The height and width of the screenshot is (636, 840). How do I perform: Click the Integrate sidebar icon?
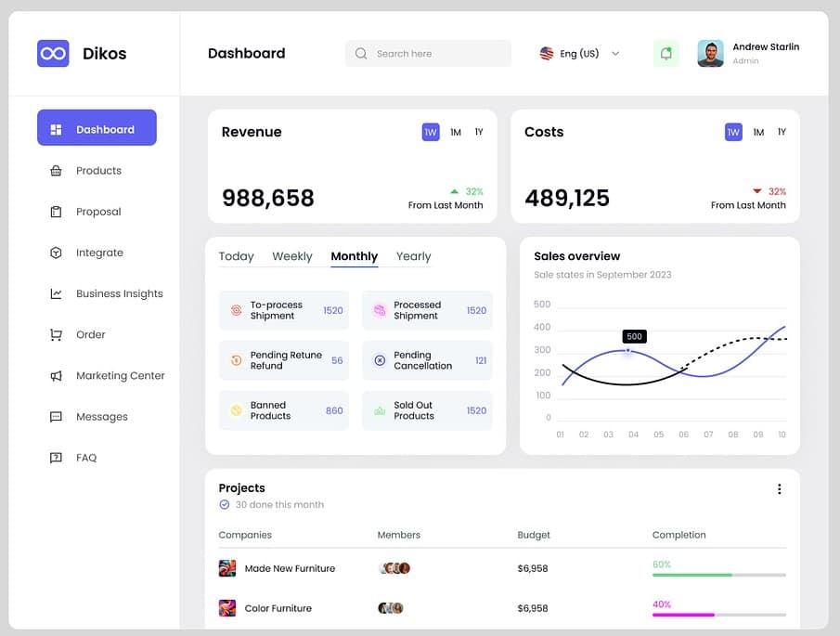tap(56, 252)
